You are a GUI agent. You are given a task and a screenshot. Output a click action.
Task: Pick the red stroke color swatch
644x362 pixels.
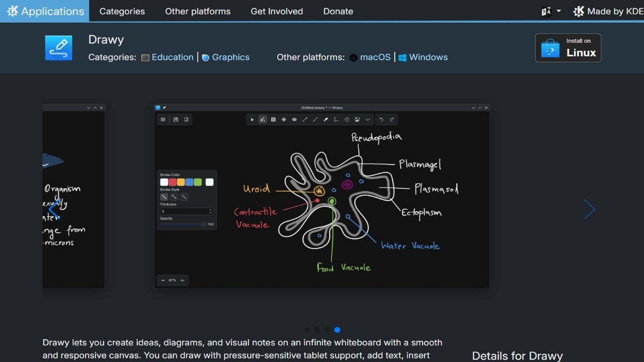(x=173, y=182)
